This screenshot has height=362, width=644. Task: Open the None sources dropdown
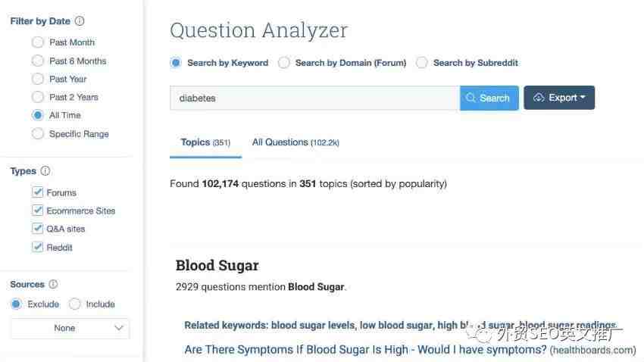coord(70,328)
